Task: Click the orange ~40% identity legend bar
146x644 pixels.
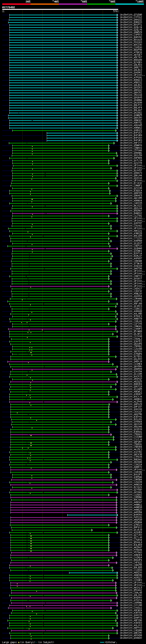Action: (x=45, y=4)
